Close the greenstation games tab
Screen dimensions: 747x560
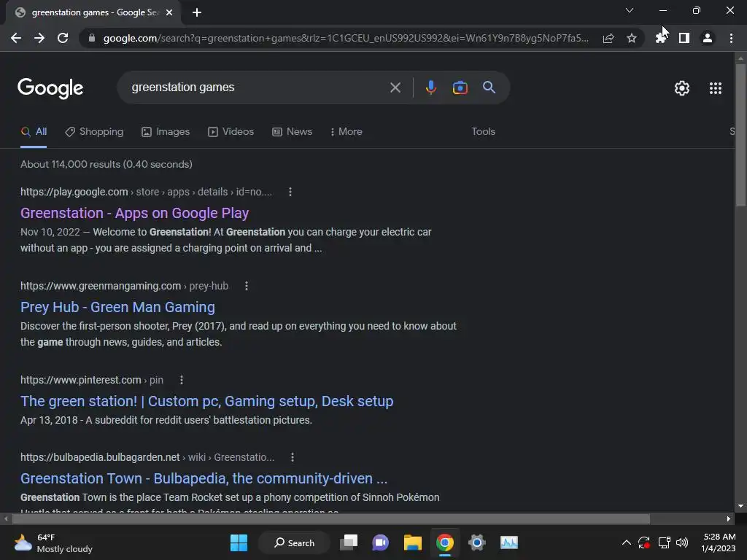[169, 12]
